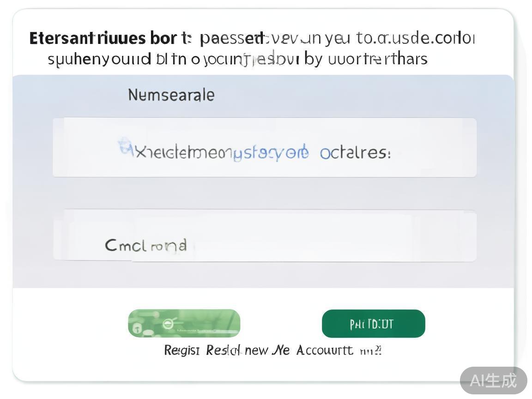Click the AI生成 watermark badge
This screenshot has height=399, width=532.
tap(493, 381)
